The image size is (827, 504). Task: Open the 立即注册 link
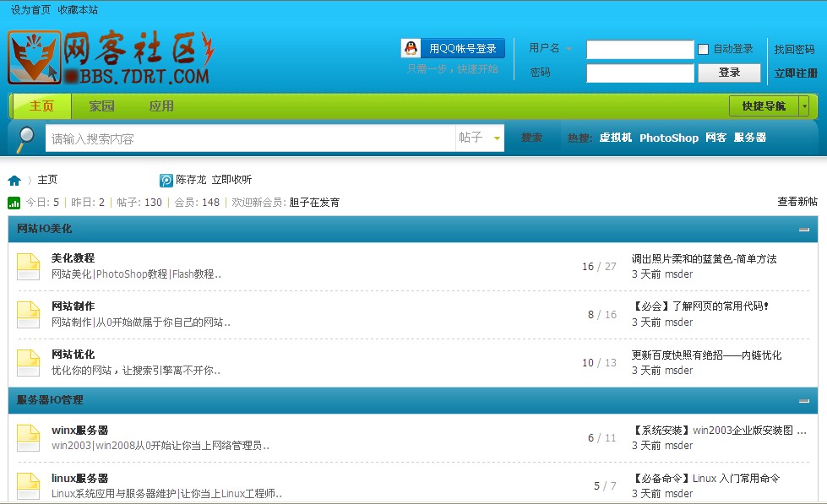pos(796,73)
